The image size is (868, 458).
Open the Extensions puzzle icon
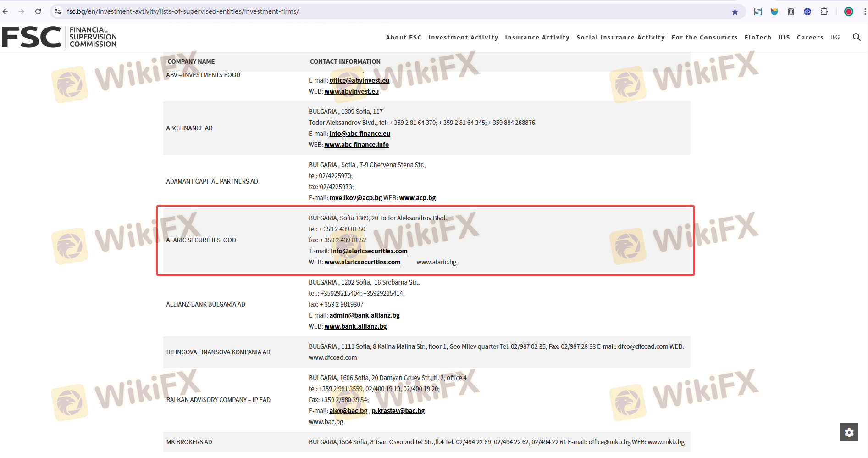click(x=824, y=11)
